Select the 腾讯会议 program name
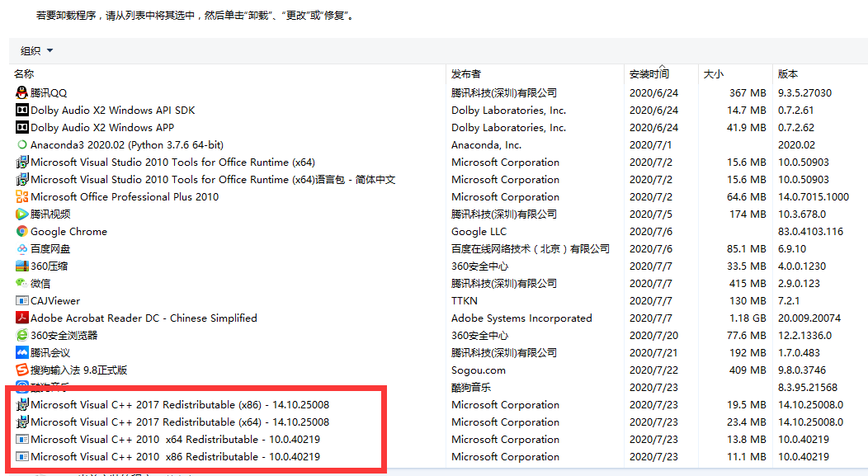Image resolution: width=868 pixels, height=476 pixels. [50, 352]
